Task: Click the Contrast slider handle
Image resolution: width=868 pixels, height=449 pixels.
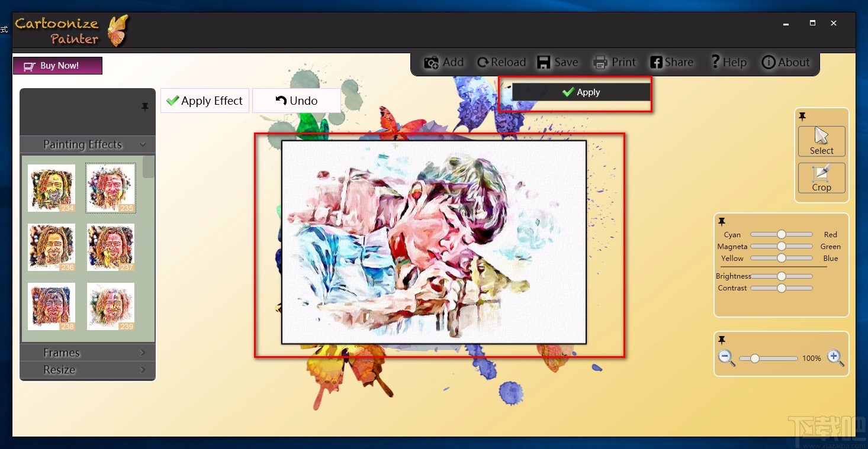Action: coord(782,288)
